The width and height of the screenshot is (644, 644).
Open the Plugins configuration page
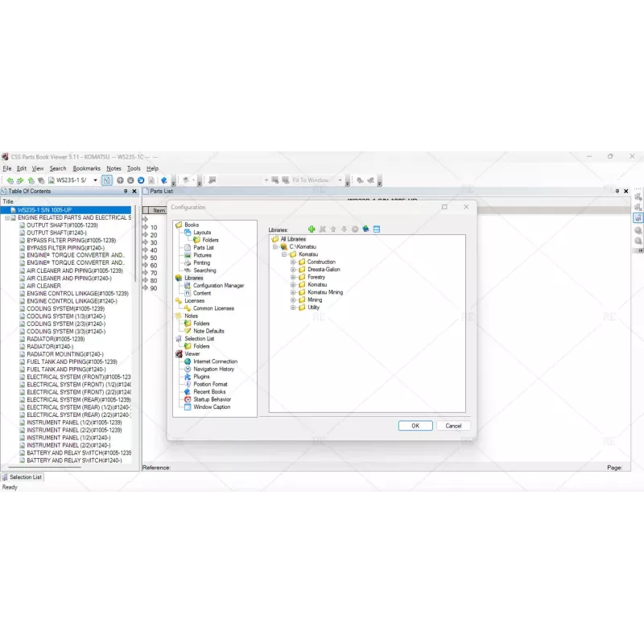pos(200,377)
